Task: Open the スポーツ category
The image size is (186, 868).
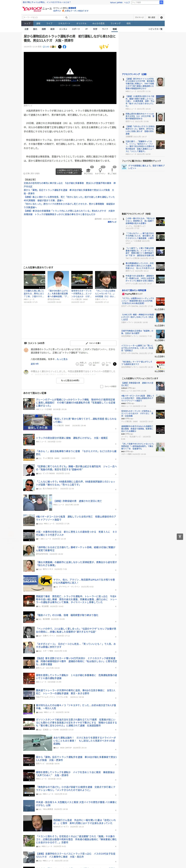Action: pos(76,29)
